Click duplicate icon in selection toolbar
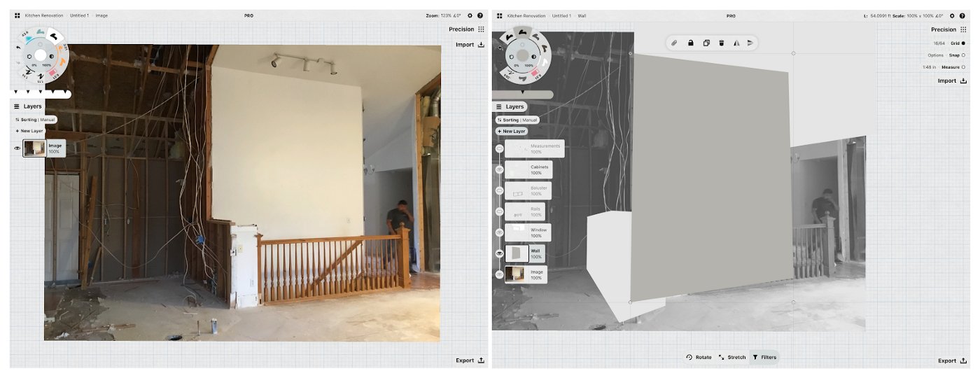Screen dimensions: 980x378 click(x=706, y=43)
